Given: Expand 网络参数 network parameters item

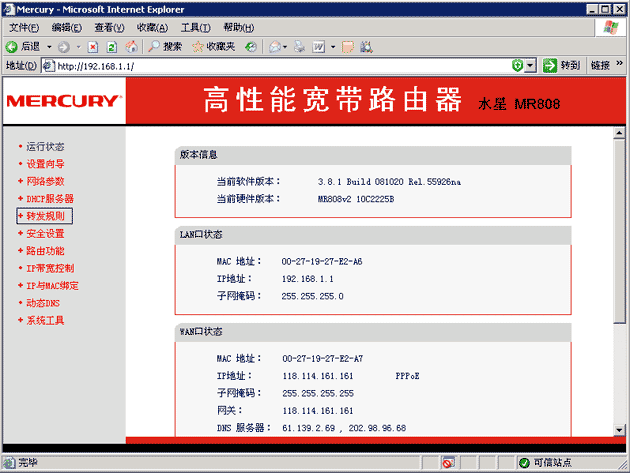Looking at the screenshot, I should [45, 182].
